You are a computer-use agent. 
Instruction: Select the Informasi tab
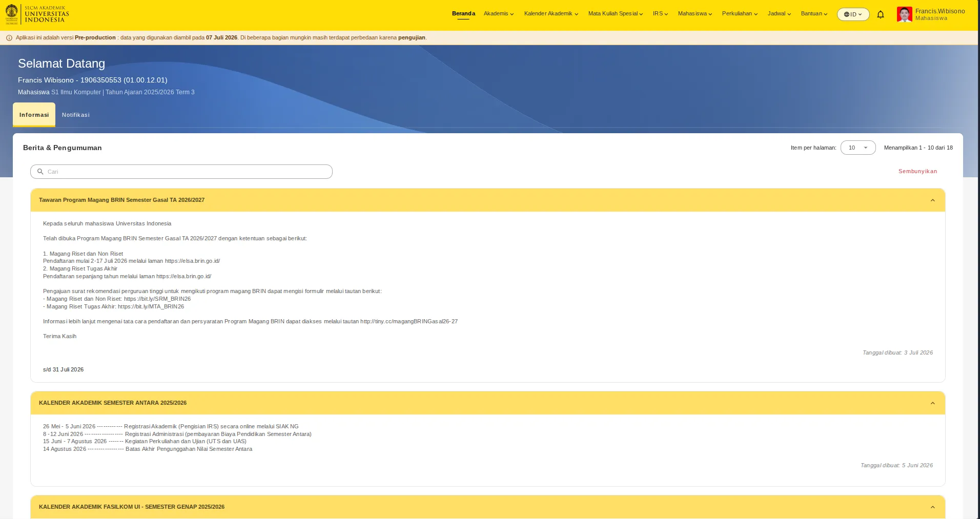click(34, 115)
